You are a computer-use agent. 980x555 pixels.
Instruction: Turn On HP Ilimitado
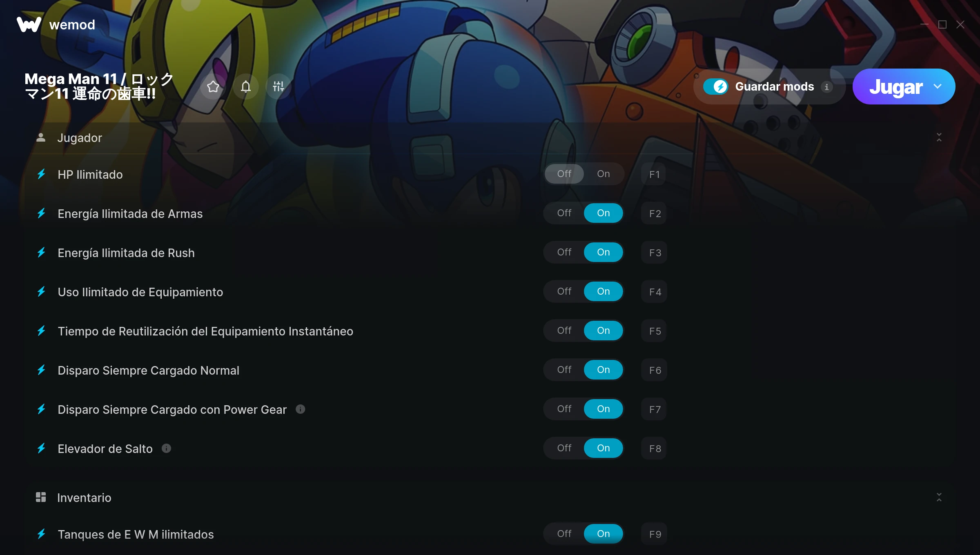[x=604, y=174]
